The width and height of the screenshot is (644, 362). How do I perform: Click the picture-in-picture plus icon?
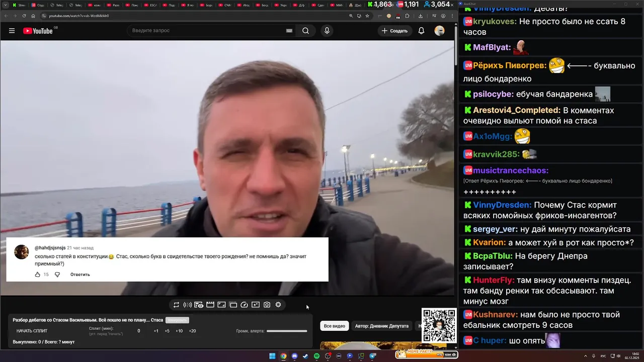click(x=256, y=305)
